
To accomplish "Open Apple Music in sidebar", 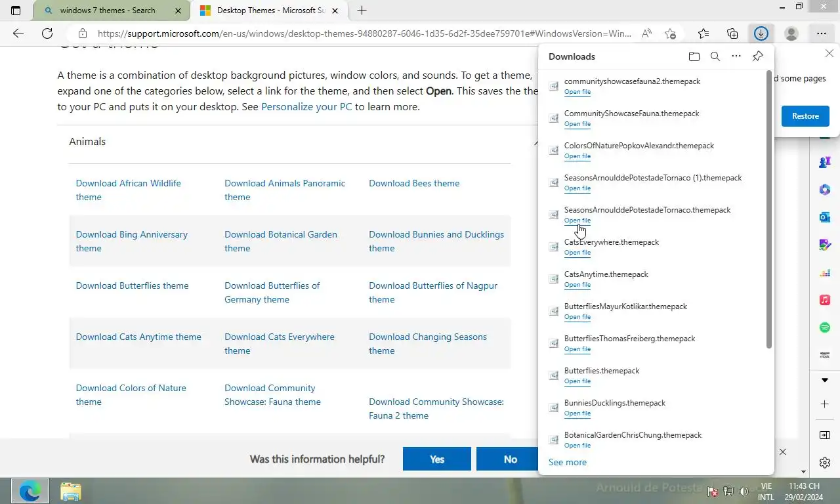I will tap(825, 300).
